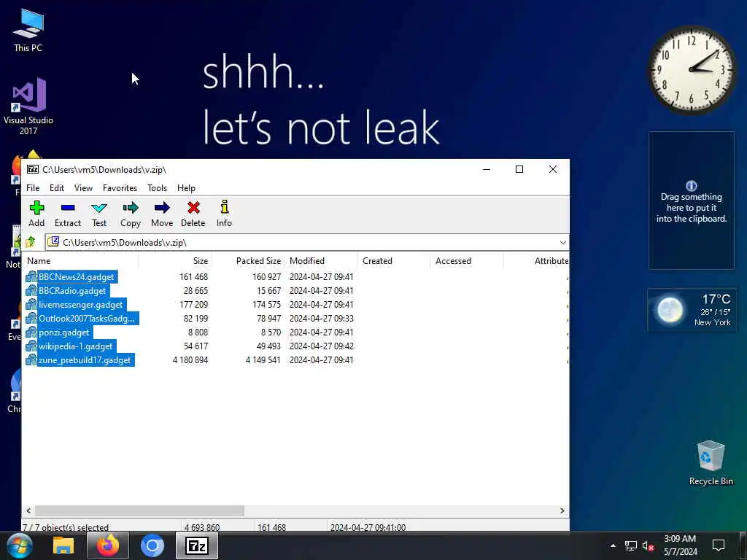Sort files by Created column
The width and height of the screenshot is (747, 560).
coord(394,261)
